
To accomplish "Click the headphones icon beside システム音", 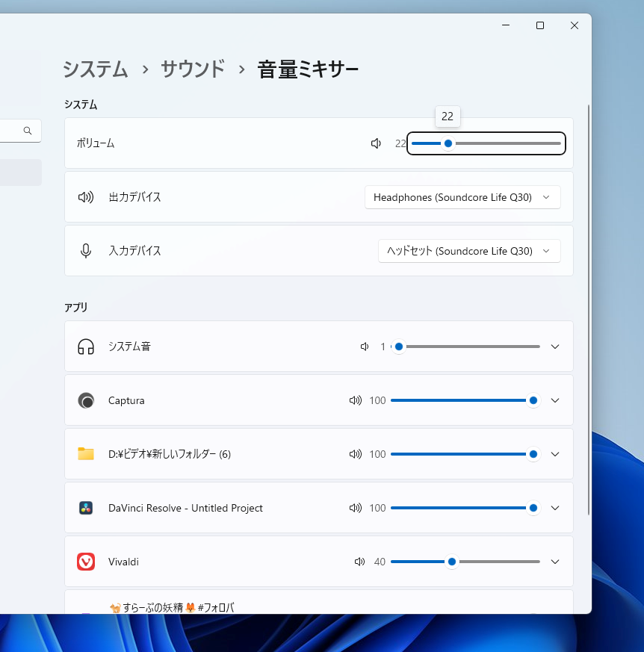I will [86, 347].
